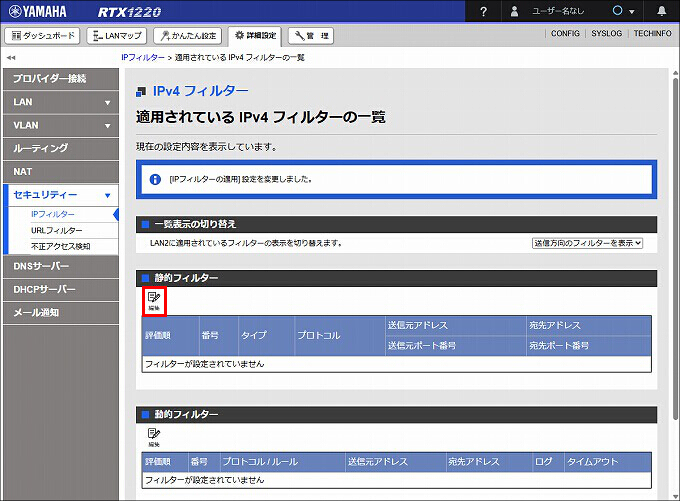Open the CONFIG link
Screen dimensions: 680x501
click(x=565, y=33)
